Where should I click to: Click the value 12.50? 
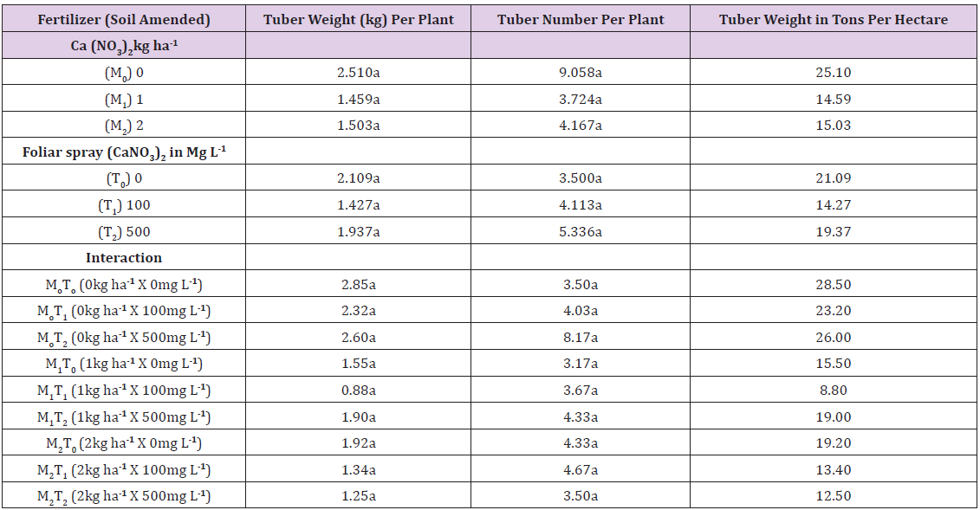pos(833,496)
